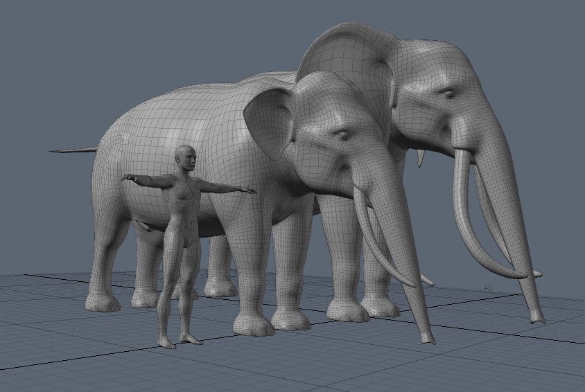Click the tip of the rear elephant's trunk
The width and height of the screenshot is (585, 392).
coord(538,319)
